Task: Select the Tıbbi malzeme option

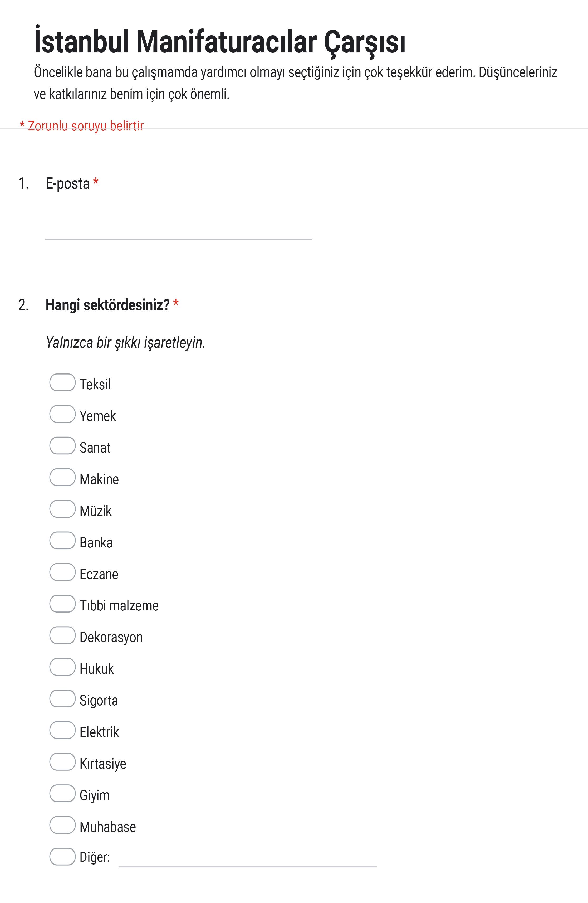Action: (x=62, y=604)
